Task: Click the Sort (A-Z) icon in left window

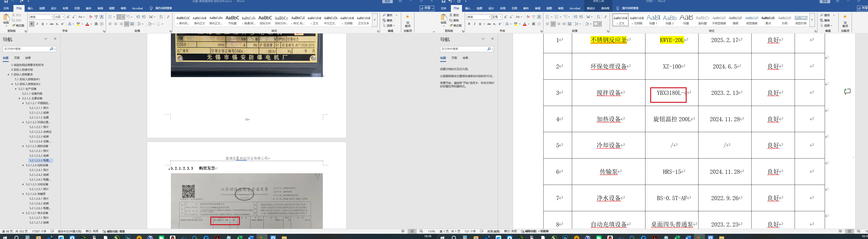Action: (161, 17)
